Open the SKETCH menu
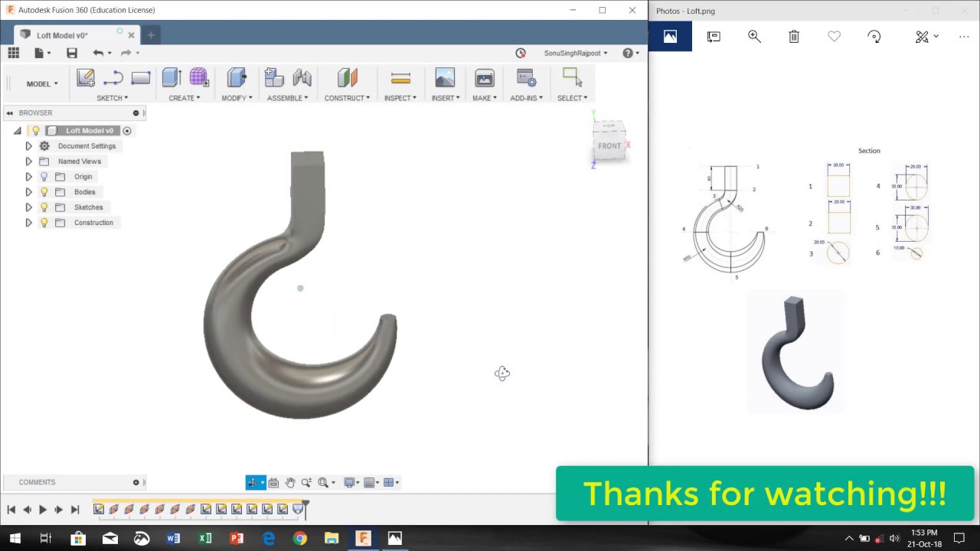Viewport: 980px width, 551px height. pyautogui.click(x=112, y=98)
